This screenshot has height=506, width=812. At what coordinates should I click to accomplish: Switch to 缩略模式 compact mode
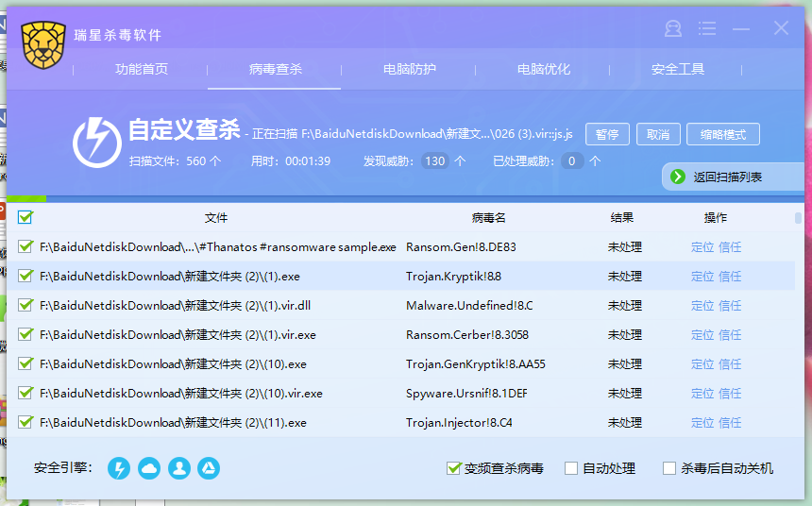[x=722, y=134]
